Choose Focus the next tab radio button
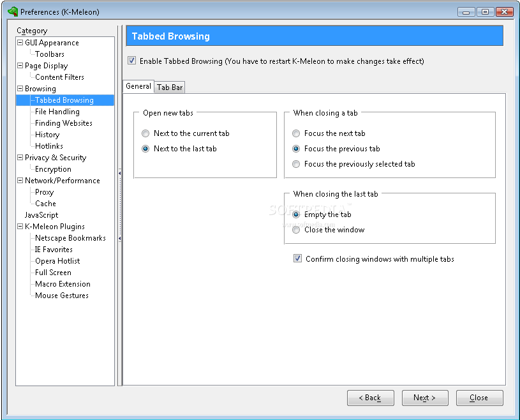Screen dimensions: 520x420 click(x=296, y=133)
